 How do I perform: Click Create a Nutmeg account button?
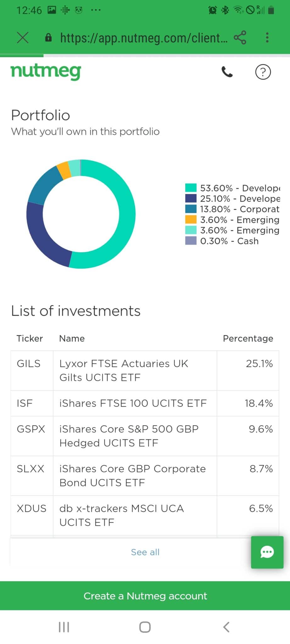(x=145, y=596)
